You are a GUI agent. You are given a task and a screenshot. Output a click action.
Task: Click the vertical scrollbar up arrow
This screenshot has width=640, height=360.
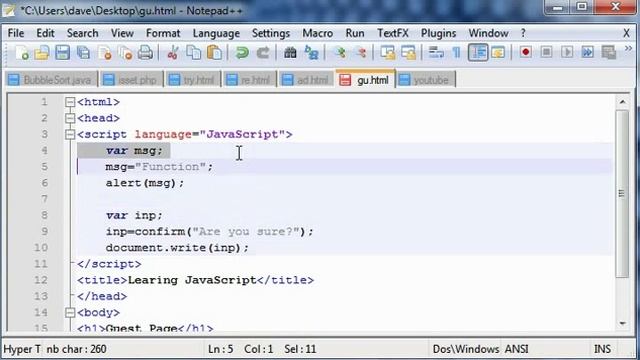[x=622, y=102]
